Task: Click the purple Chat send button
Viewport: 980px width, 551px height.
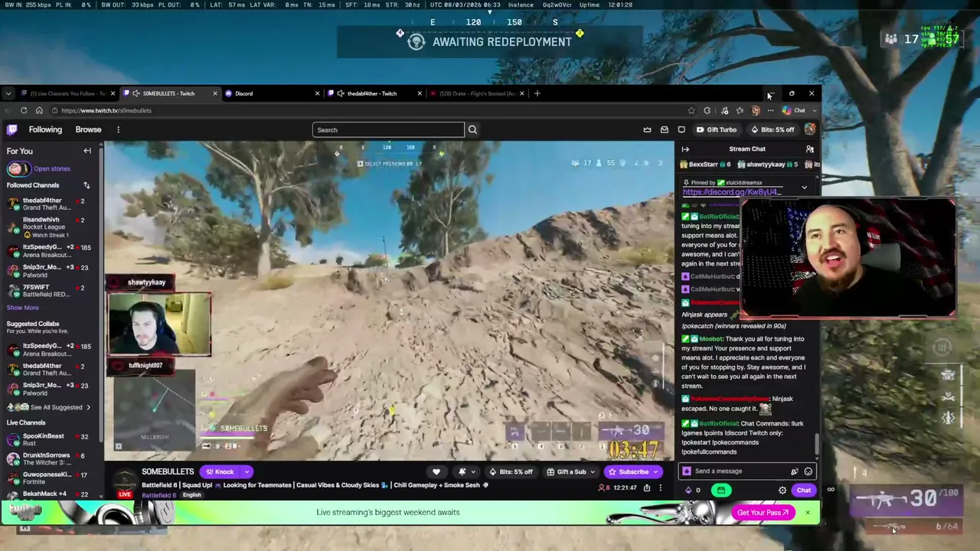Action: [803, 491]
